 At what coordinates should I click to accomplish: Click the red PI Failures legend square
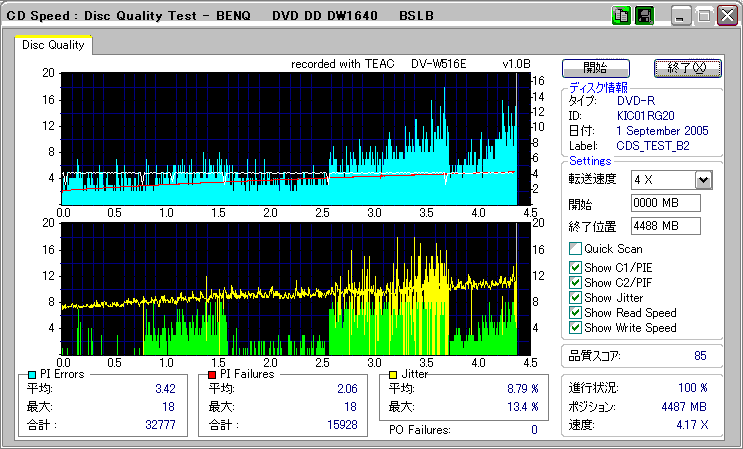(x=210, y=374)
